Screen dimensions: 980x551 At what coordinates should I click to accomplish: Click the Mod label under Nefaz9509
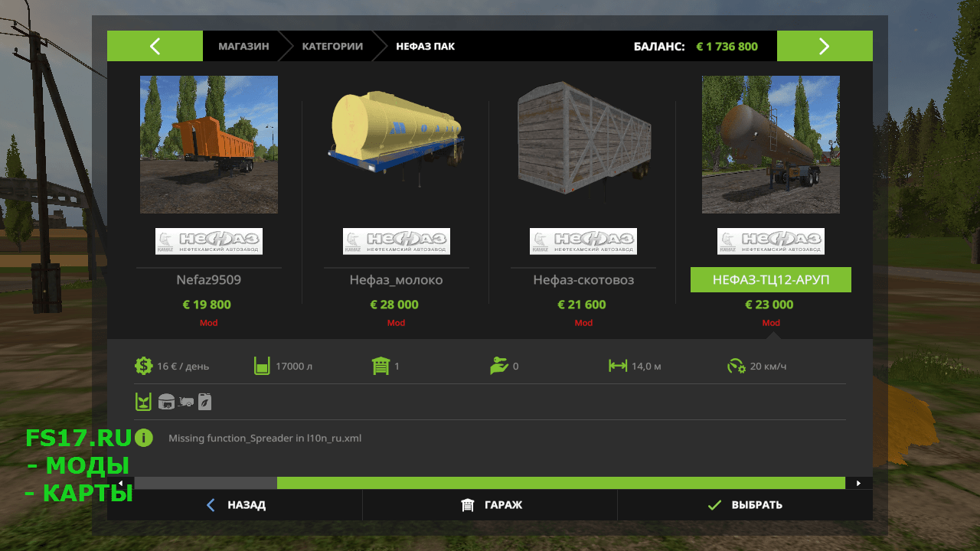(x=209, y=323)
